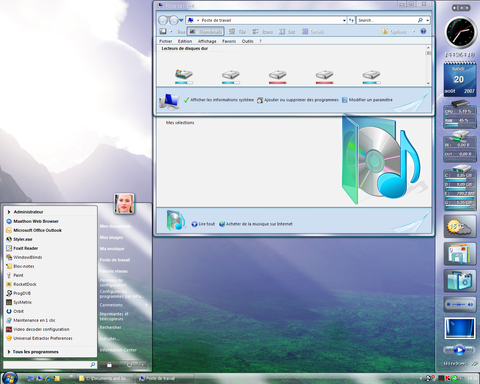480x384 pixels.
Task: Click the blue help icon in toolbar
Action: pos(423,31)
